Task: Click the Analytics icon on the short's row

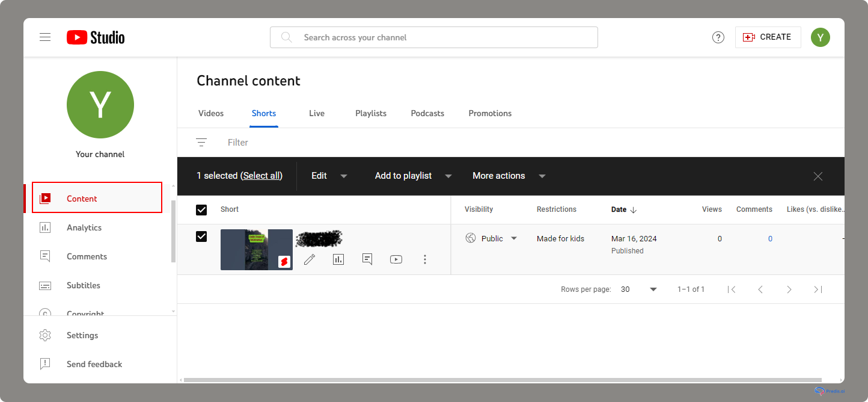Action: pos(338,259)
